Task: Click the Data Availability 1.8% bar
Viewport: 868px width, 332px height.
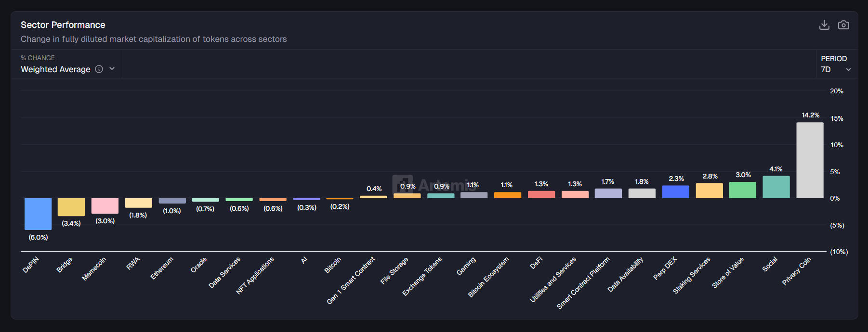Action: 642,193
